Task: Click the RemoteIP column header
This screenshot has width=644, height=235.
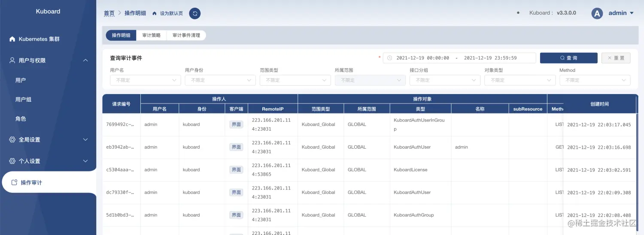Action: click(273, 109)
